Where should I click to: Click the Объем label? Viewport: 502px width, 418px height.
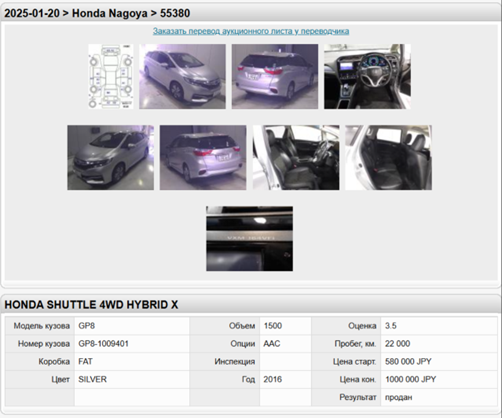242,326
